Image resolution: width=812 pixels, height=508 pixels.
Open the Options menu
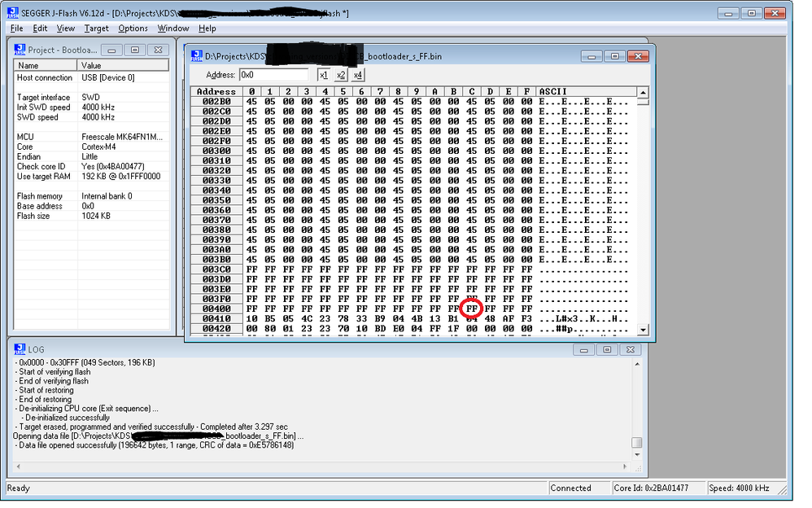coord(133,28)
